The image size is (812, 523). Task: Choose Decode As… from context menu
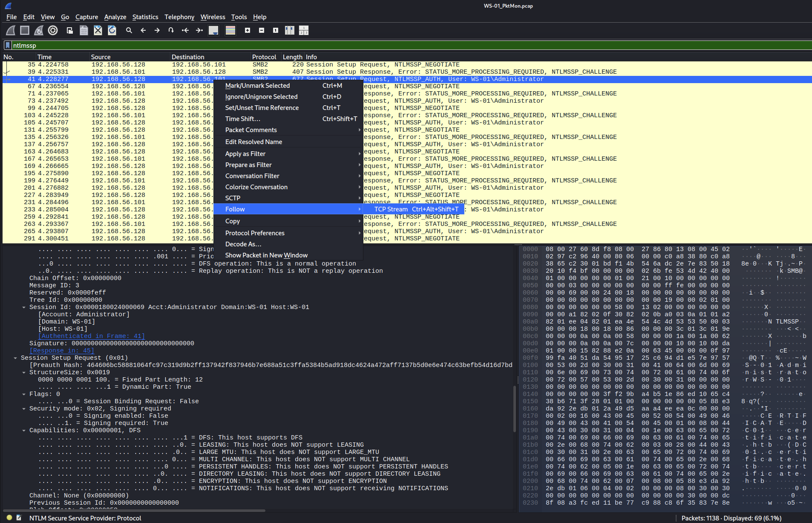[288, 244]
